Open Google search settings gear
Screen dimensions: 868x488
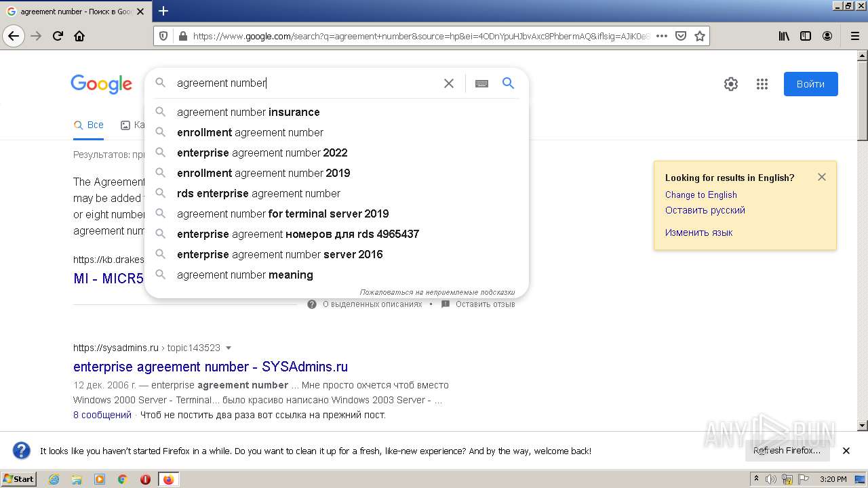[730, 84]
